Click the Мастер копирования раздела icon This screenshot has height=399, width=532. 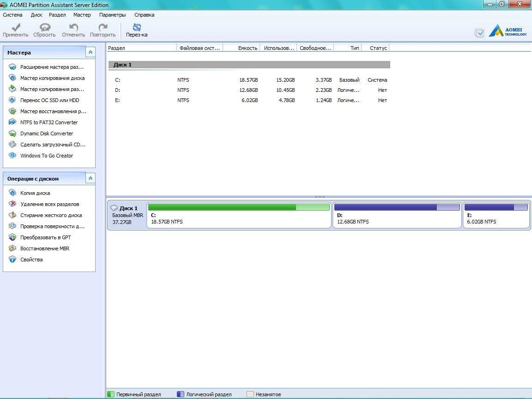(x=12, y=89)
